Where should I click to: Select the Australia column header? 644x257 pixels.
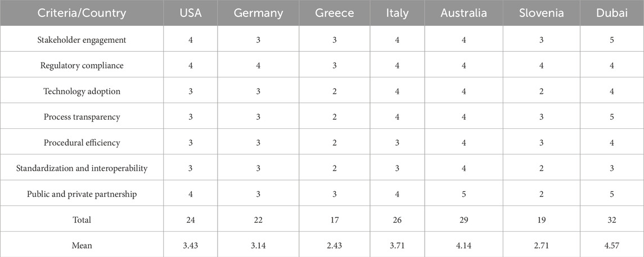pyautogui.click(x=464, y=13)
